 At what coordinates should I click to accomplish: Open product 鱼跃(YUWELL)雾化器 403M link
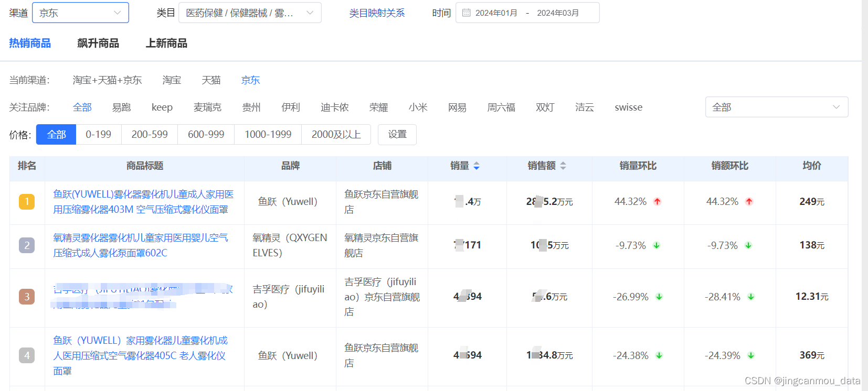(143, 202)
